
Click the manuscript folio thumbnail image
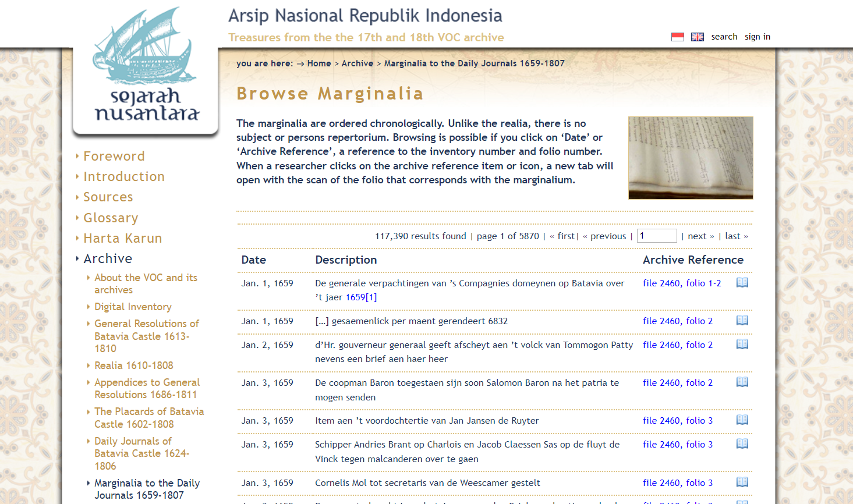tap(691, 158)
